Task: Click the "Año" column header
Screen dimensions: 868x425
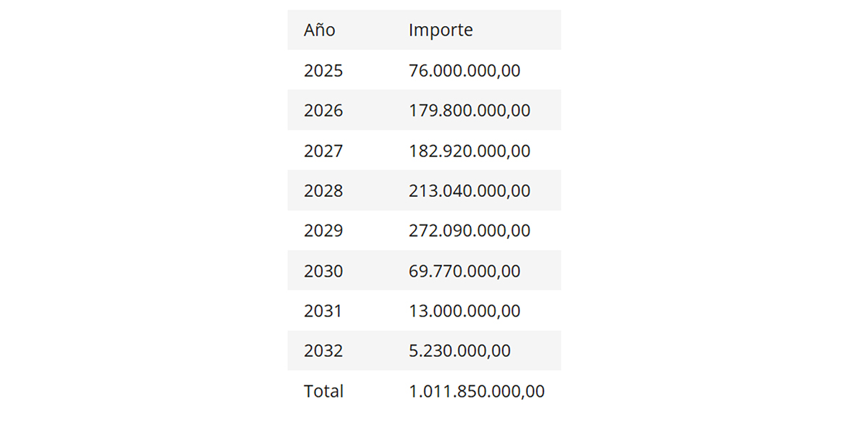Action: pos(320,30)
